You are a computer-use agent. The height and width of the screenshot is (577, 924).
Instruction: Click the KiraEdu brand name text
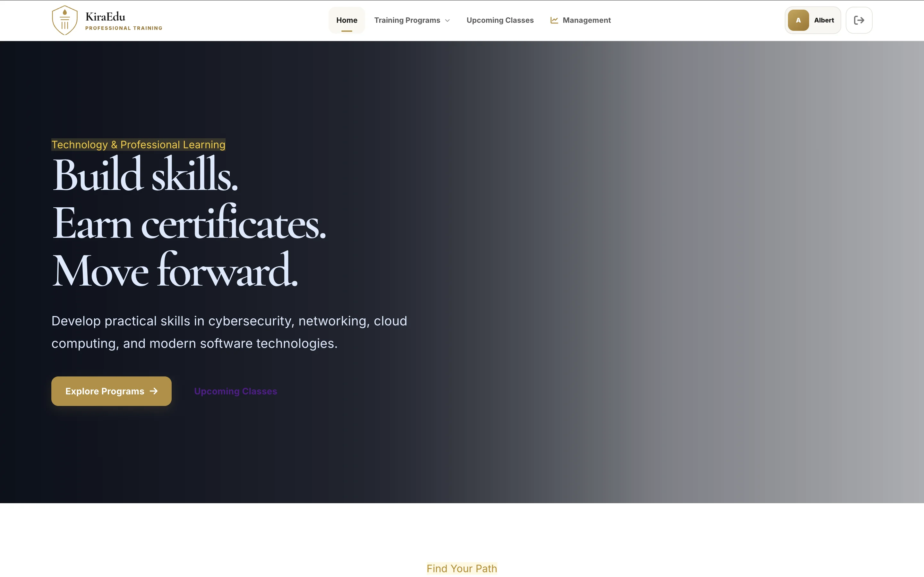(105, 16)
